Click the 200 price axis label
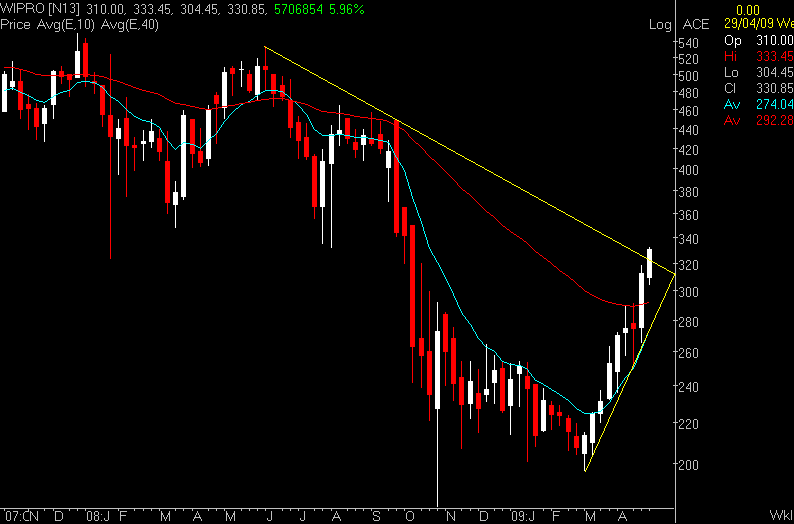 [689, 465]
